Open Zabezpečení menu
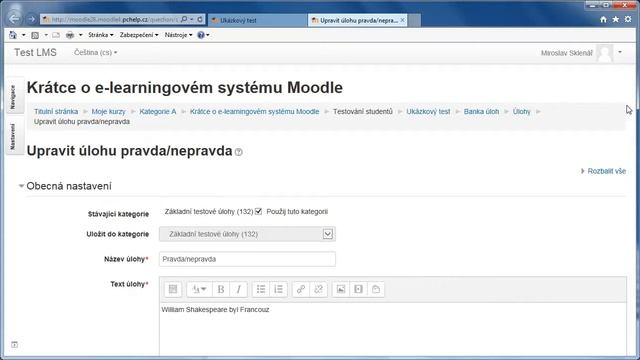Screen dimensions: 640x360 click(139, 35)
